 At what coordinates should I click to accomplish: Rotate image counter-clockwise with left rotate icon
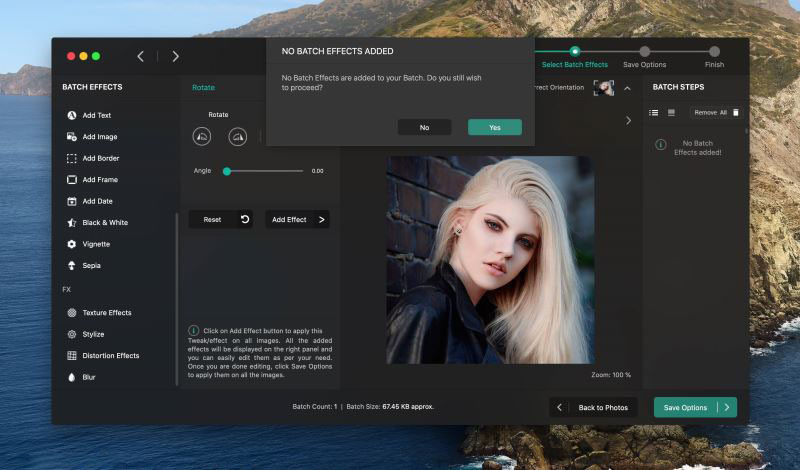[x=202, y=137]
